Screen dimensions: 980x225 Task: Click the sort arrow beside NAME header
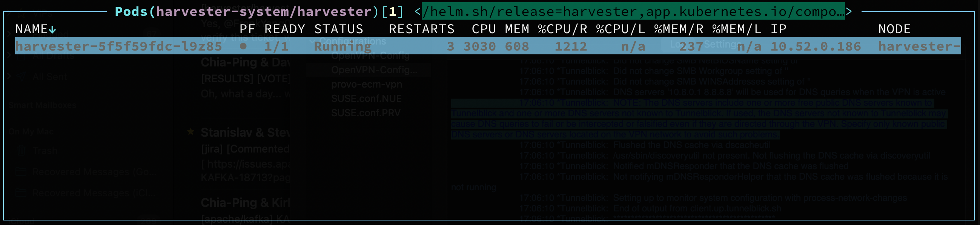(x=52, y=29)
